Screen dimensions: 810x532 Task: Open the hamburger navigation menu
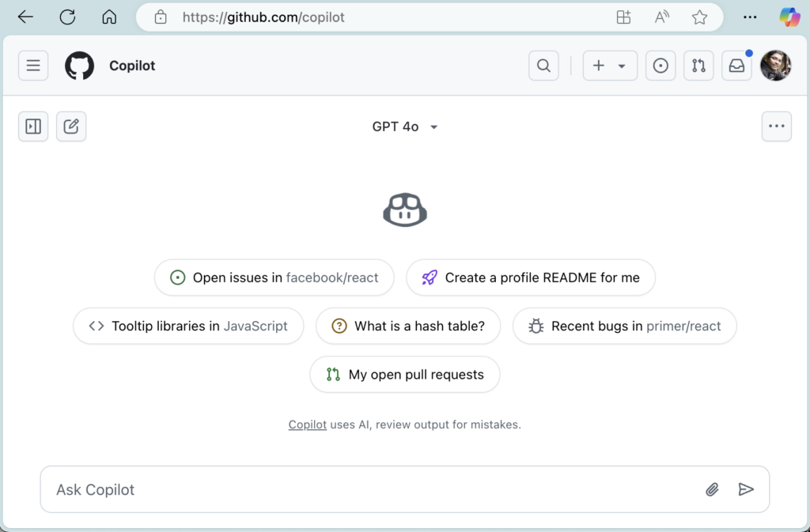[32, 66]
